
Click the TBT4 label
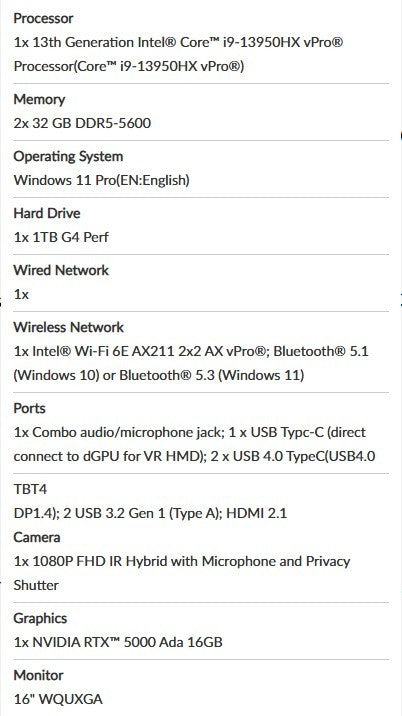coord(30,490)
